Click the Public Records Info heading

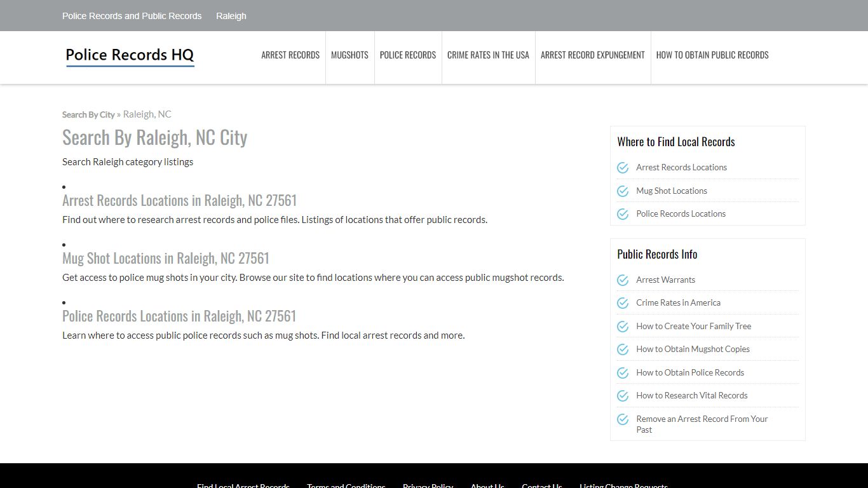click(x=657, y=254)
